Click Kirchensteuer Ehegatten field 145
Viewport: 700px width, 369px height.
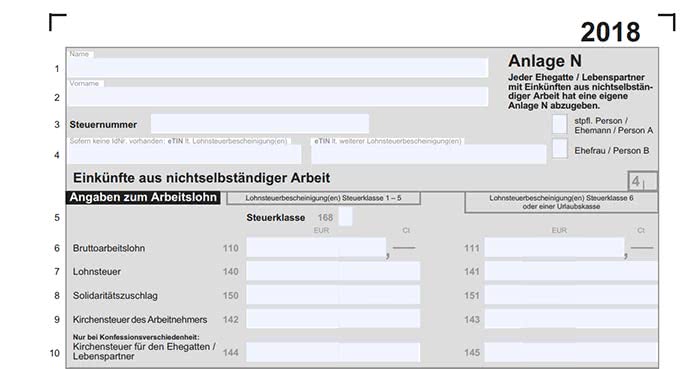(x=571, y=352)
